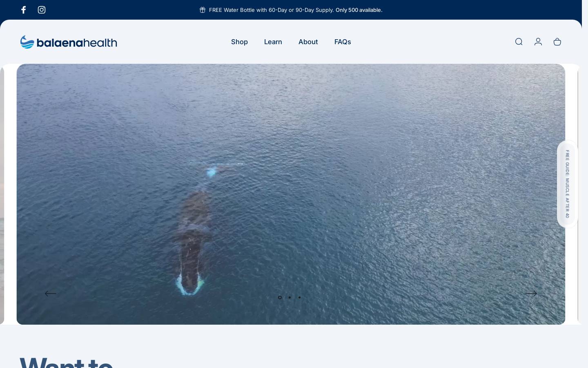Open the Learn menu
The width and height of the screenshot is (588, 368).
pos(273,42)
